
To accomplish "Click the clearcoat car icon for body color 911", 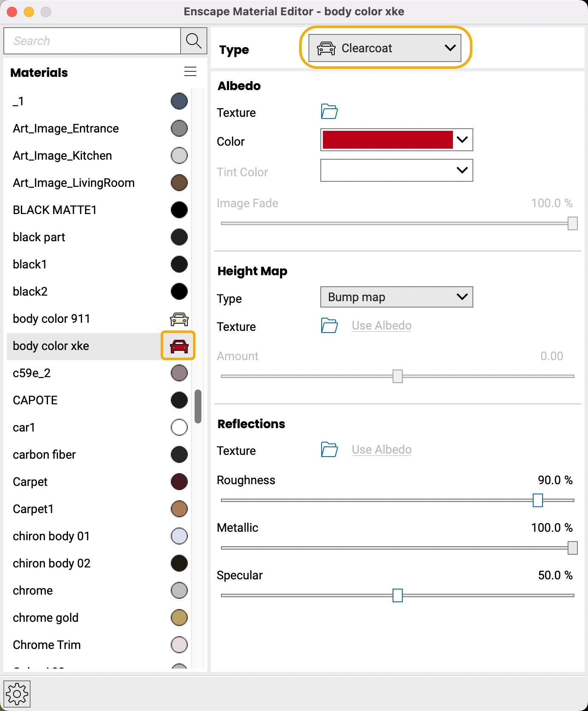I will (179, 319).
